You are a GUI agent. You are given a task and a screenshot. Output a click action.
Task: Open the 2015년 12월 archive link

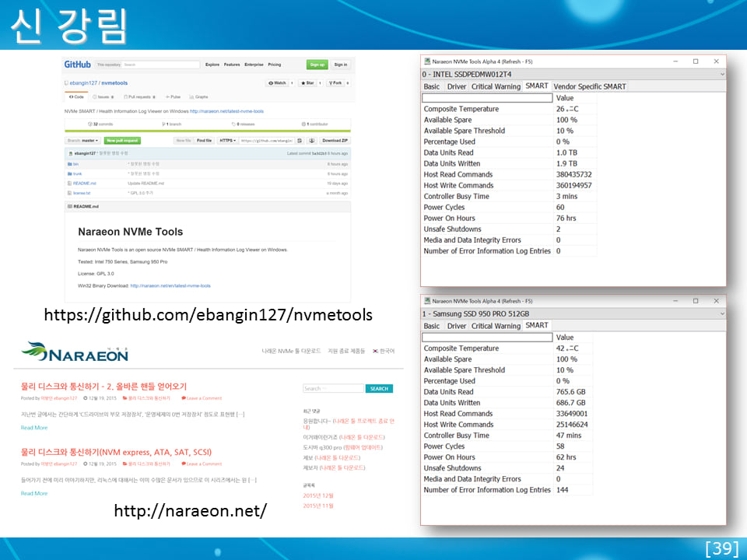point(318,495)
